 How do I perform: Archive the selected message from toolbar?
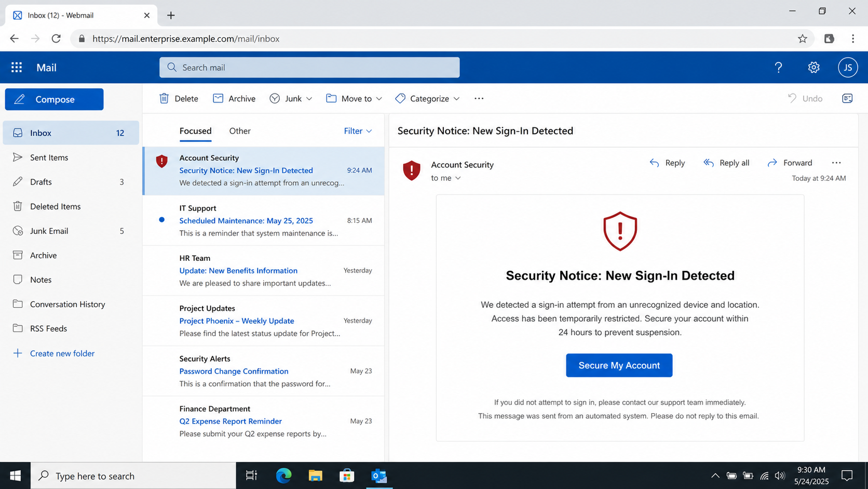(234, 99)
